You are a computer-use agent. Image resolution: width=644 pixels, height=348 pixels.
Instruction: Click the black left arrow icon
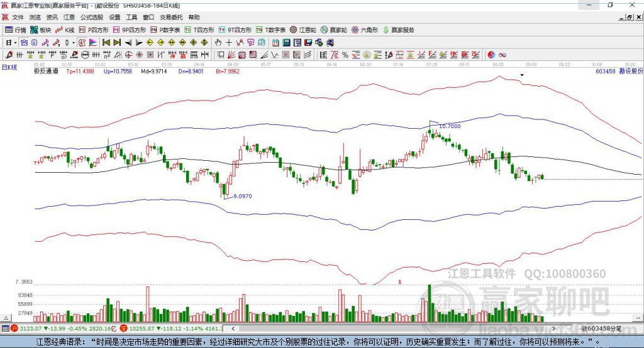128,43
